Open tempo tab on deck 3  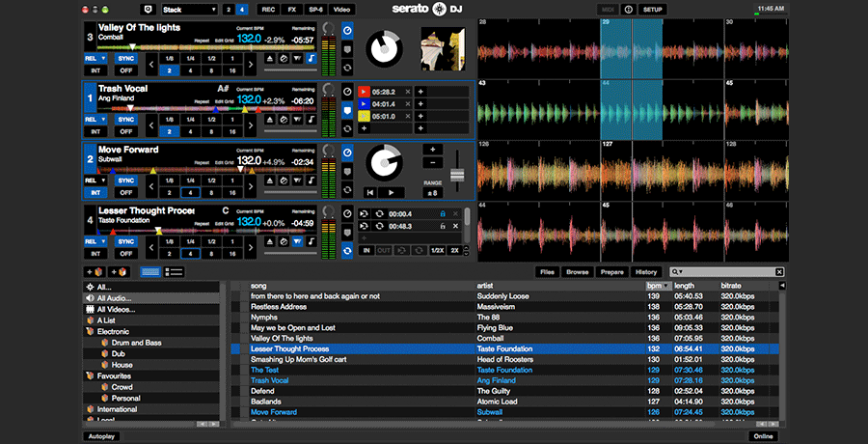(x=347, y=31)
